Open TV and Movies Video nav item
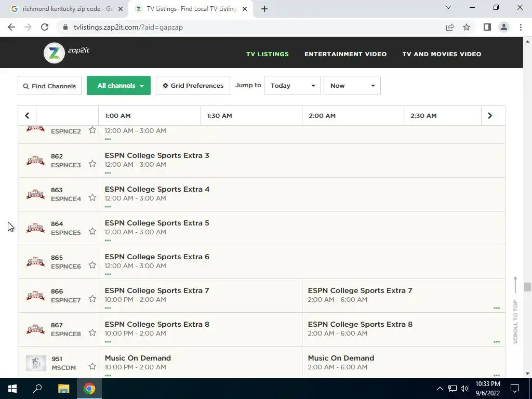 pos(442,54)
